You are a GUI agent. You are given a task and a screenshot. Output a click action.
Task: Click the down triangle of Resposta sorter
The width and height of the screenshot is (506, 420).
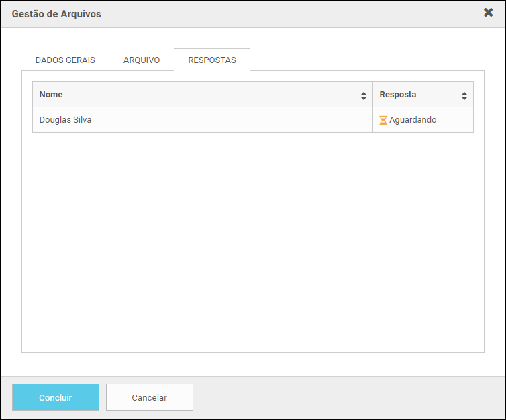tap(464, 98)
